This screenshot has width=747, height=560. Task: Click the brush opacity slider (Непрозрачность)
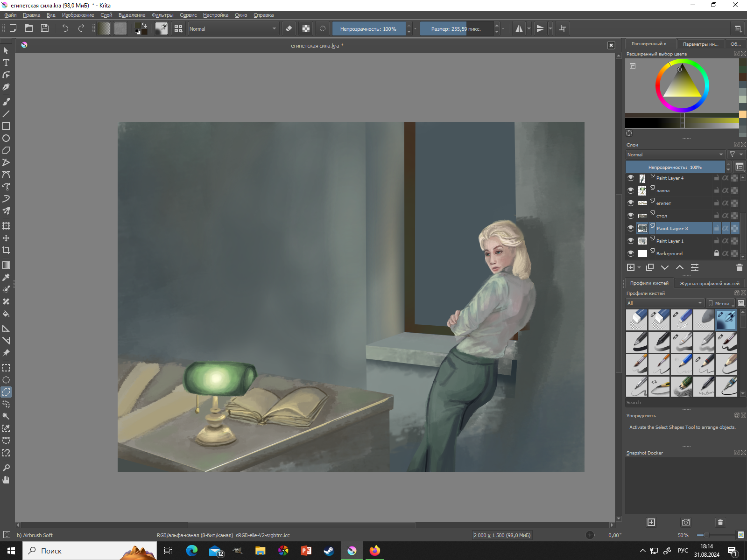[x=368, y=28]
